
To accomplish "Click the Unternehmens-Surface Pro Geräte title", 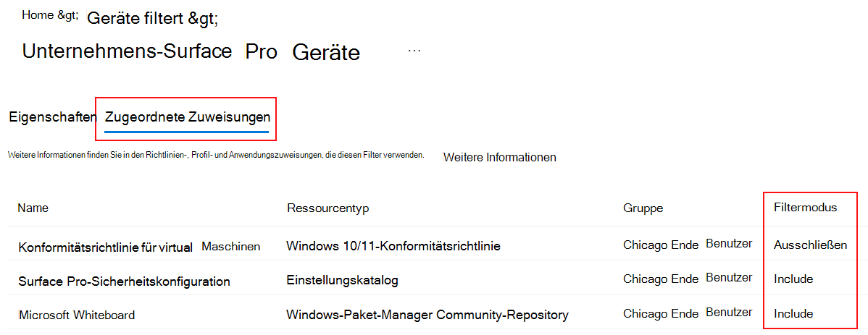I will (x=191, y=52).
